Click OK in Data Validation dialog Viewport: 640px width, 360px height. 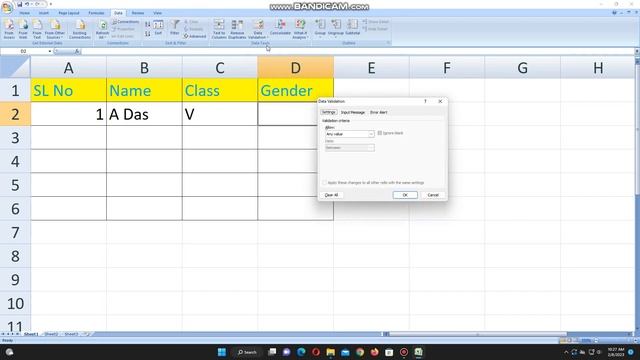405,195
